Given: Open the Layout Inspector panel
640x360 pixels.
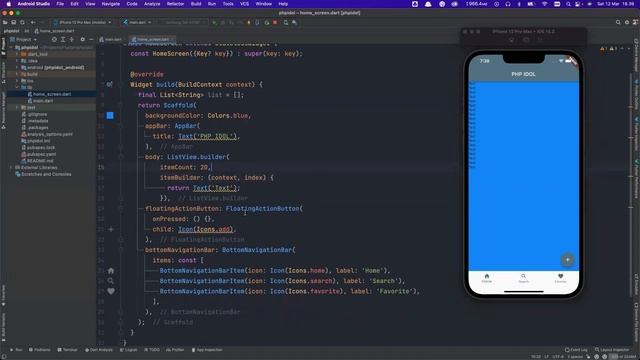Looking at the screenshot, I should click(612, 350).
